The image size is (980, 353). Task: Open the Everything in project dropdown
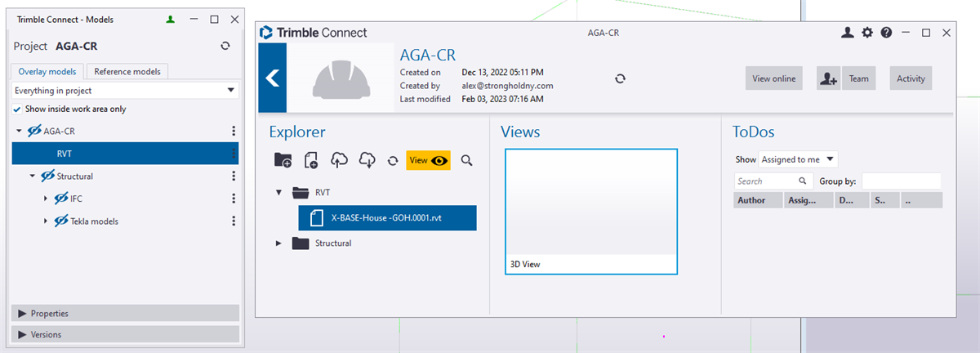tap(126, 90)
